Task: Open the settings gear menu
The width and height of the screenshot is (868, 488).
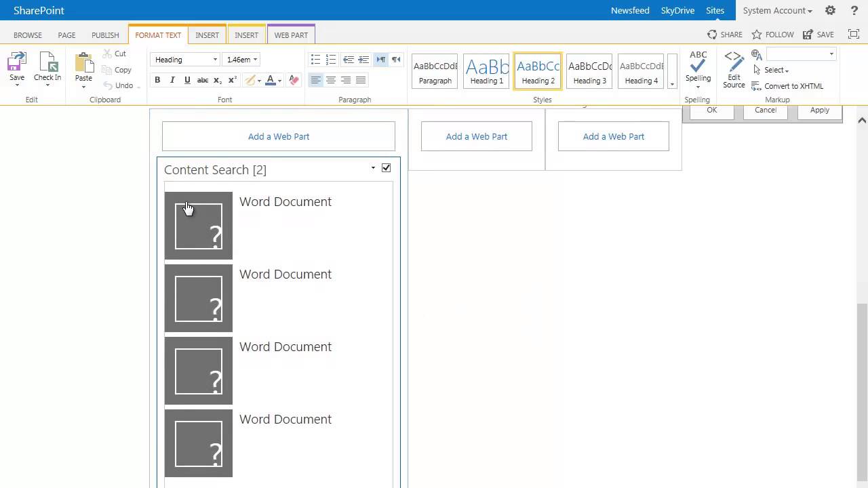Action: pos(830,10)
